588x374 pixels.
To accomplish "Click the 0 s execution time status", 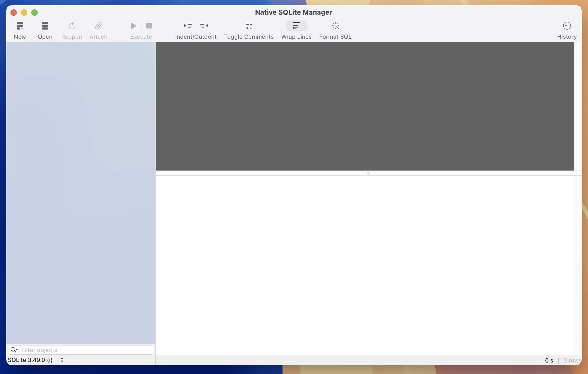I will click(549, 361).
